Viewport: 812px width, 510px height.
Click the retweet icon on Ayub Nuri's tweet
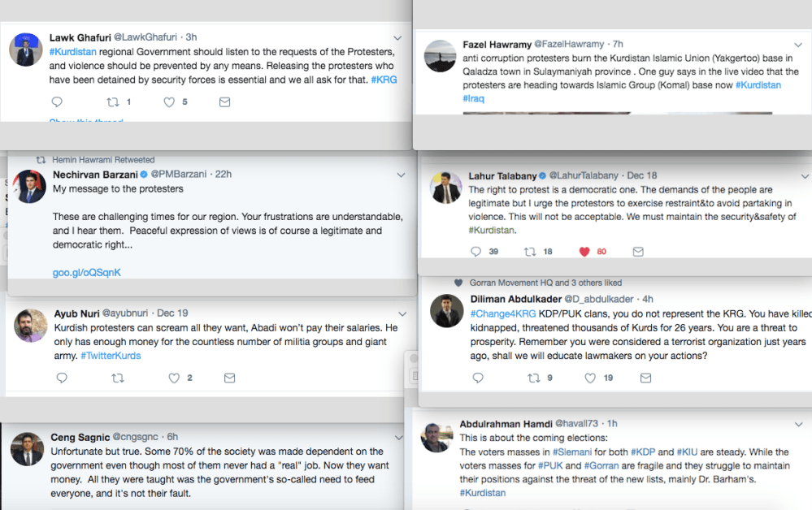coord(118,378)
